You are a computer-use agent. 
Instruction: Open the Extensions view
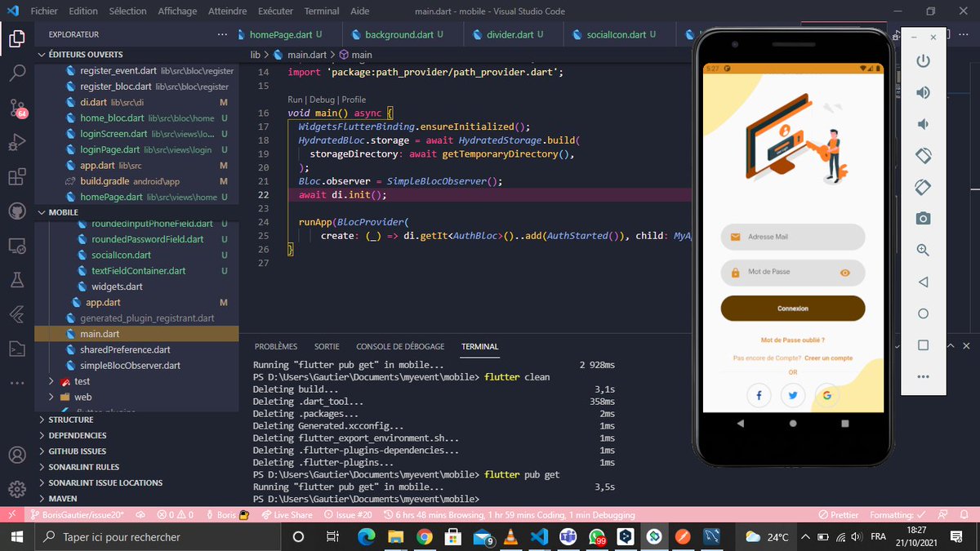[x=17, y=177]
